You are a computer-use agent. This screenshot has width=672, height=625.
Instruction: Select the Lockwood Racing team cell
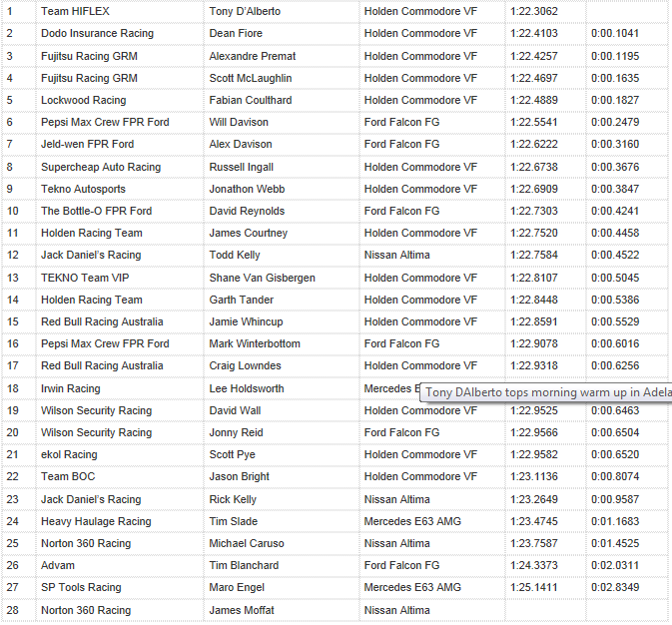point(84,100)
